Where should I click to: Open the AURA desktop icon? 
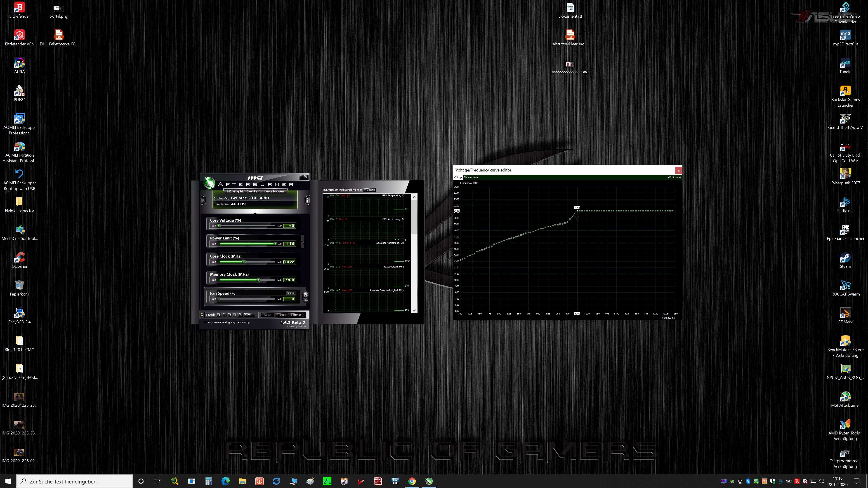coord(19,66)
